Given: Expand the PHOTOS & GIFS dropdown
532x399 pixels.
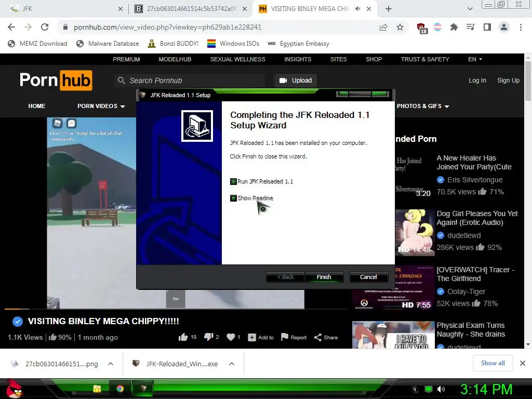Looking at the screenshot, I should coord(423,106).
